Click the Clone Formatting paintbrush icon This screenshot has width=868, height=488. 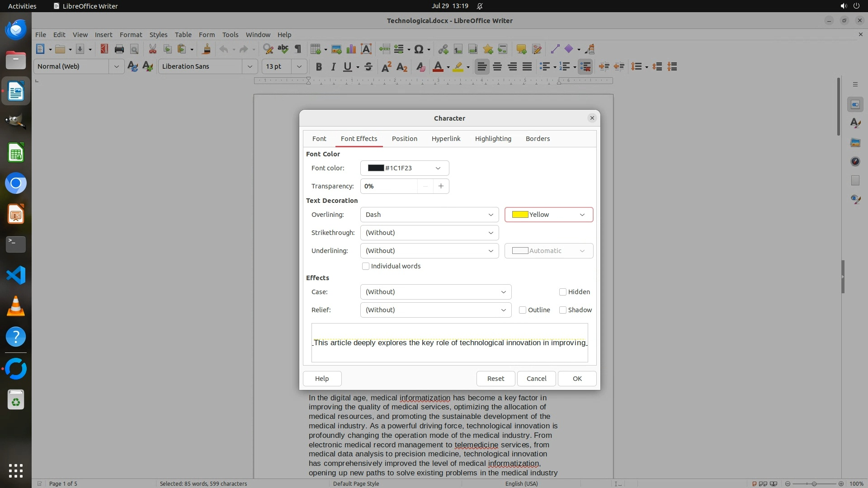click(x=206, y=49)
